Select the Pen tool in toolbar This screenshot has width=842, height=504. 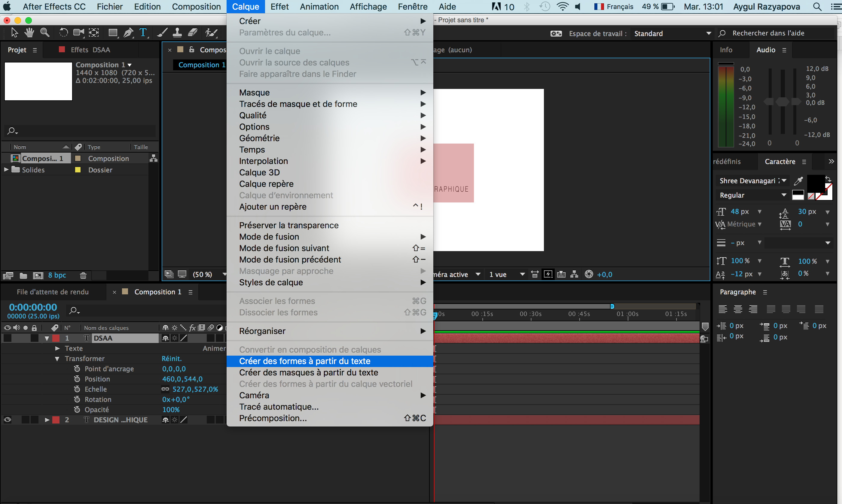point(128,33)
